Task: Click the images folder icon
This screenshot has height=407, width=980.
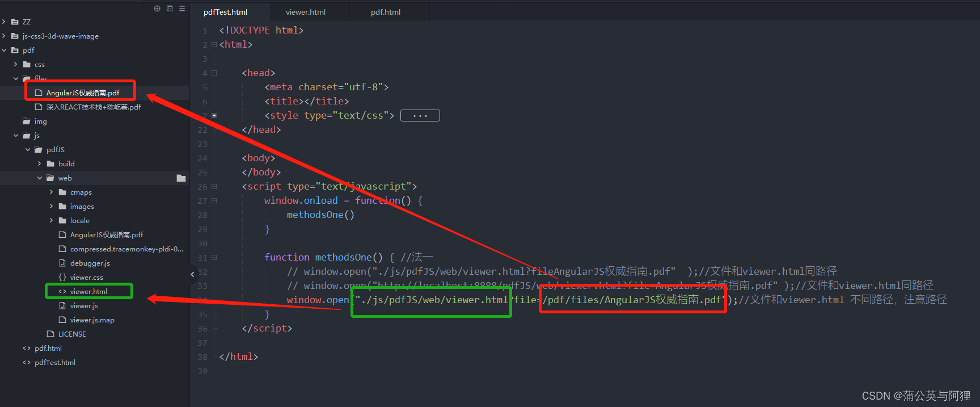Action: point(62,206)
